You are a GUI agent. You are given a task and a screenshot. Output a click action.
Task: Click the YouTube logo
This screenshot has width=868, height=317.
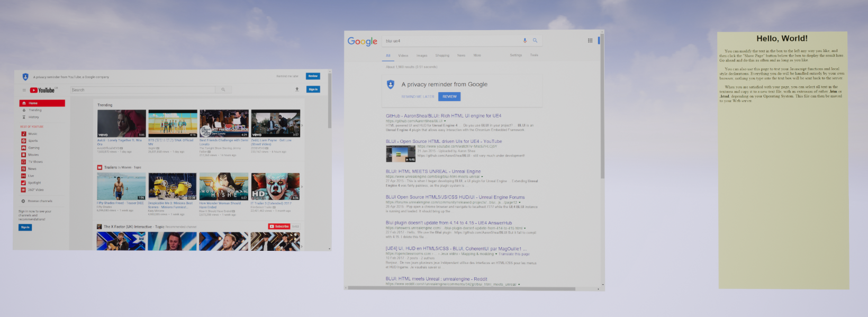point(42,90)
